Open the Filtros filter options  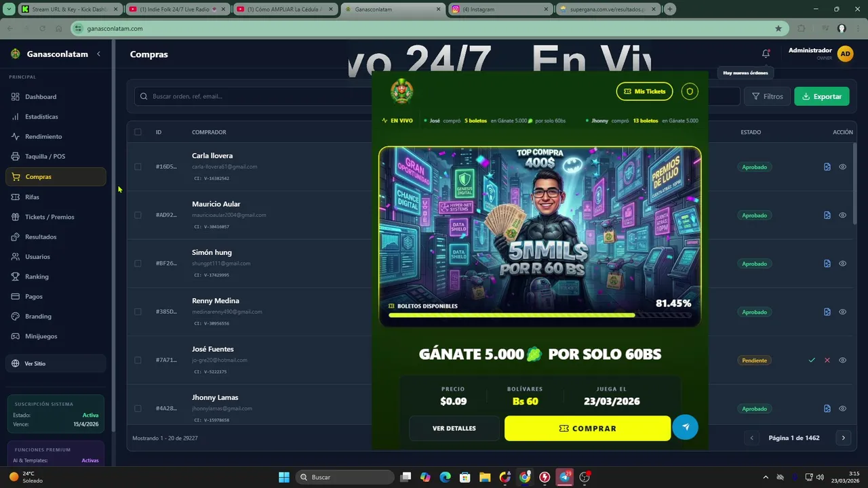coord(767,96)
